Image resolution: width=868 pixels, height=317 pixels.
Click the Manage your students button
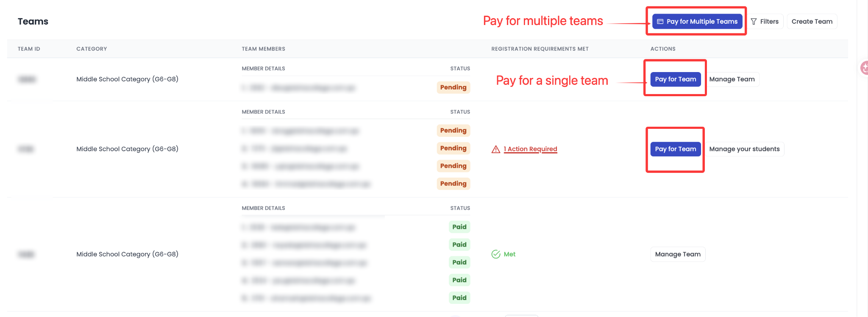[x=744, y=149]
